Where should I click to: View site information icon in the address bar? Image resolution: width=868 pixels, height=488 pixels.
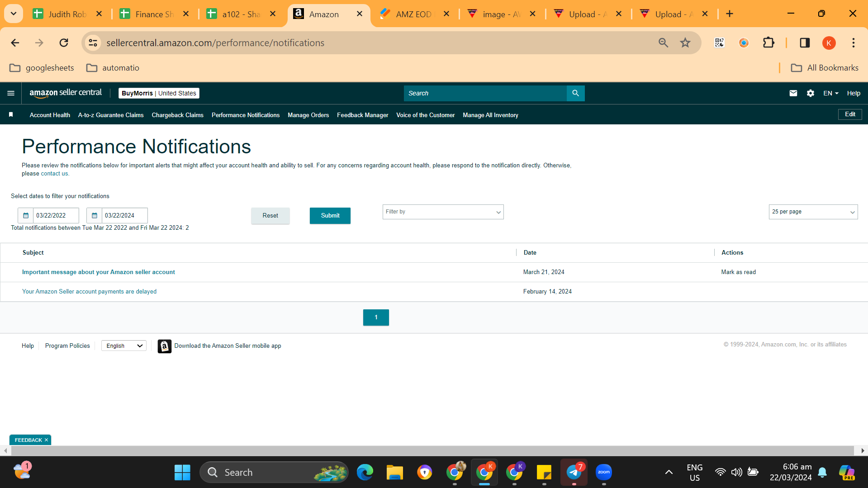pyautogui.click(x=93, y=43)
